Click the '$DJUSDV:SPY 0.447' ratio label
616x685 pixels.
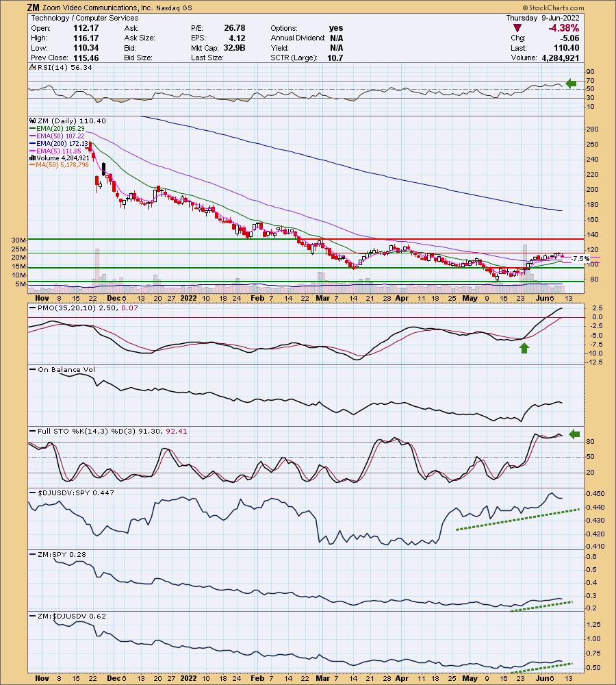tap(76, 493)
